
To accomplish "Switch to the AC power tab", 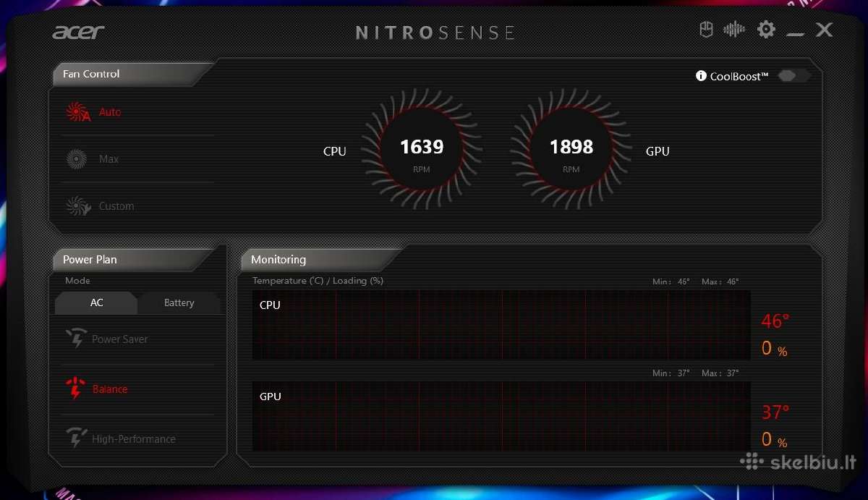I will coord(96,302).
